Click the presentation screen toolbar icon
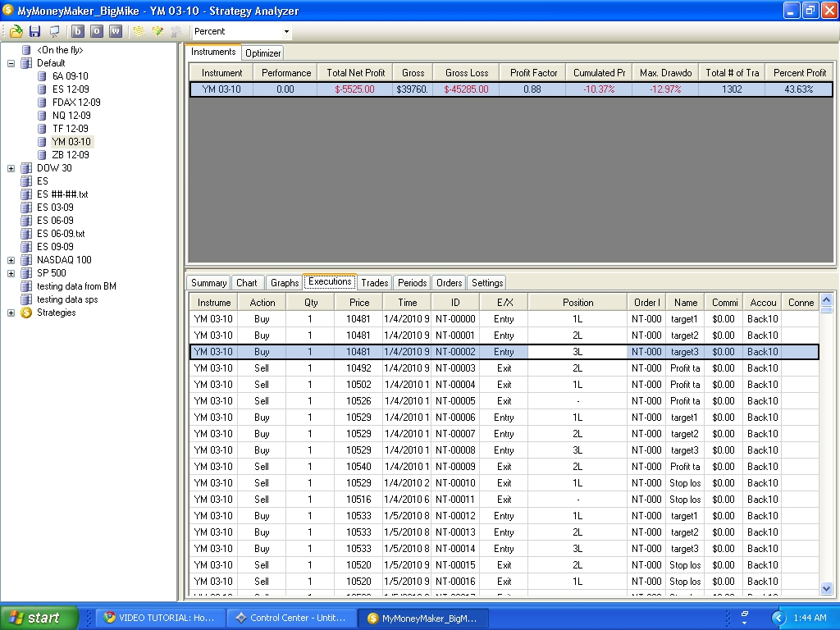The image size is (840, 630). pos(55,32)
